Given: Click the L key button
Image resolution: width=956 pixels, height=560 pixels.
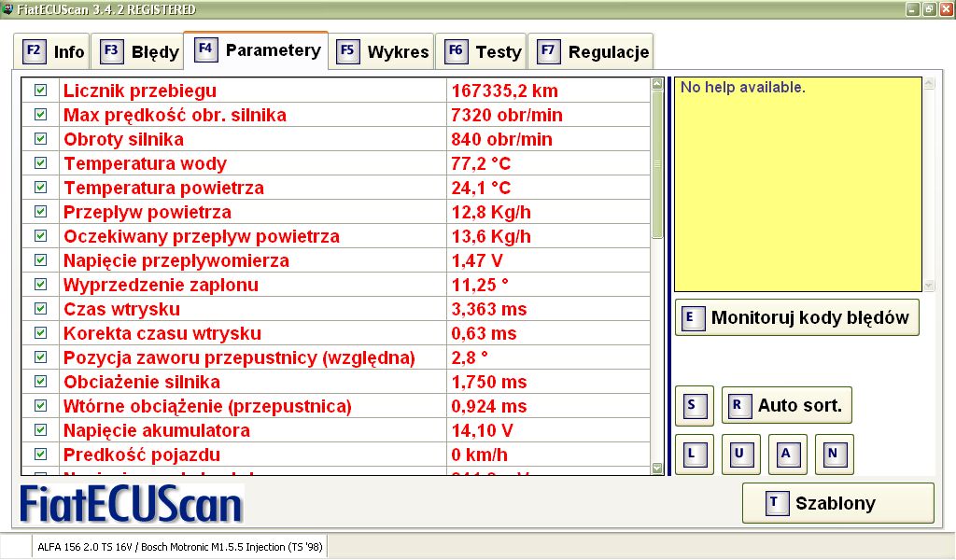Looking at the screenshot, I should [x=695, y=454].
